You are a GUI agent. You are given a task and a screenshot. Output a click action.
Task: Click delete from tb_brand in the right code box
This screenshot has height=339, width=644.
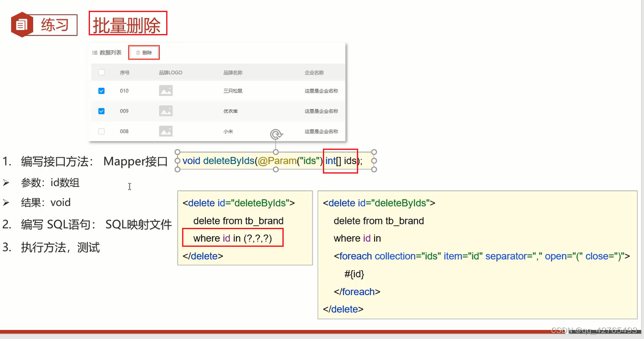click(379, 221)
